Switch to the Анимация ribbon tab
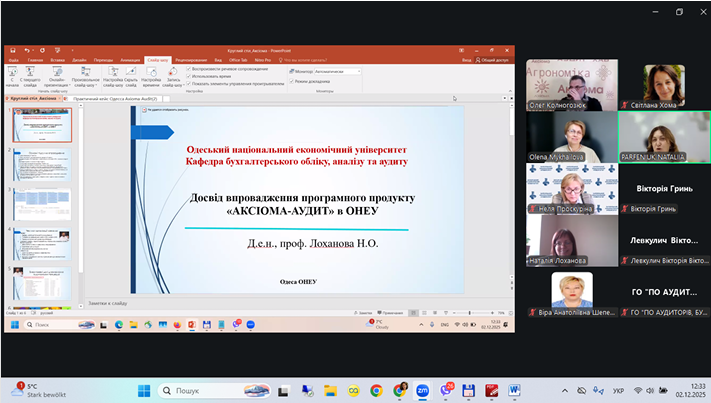Viewport: 711px width, 403px height. pos(130,60)
